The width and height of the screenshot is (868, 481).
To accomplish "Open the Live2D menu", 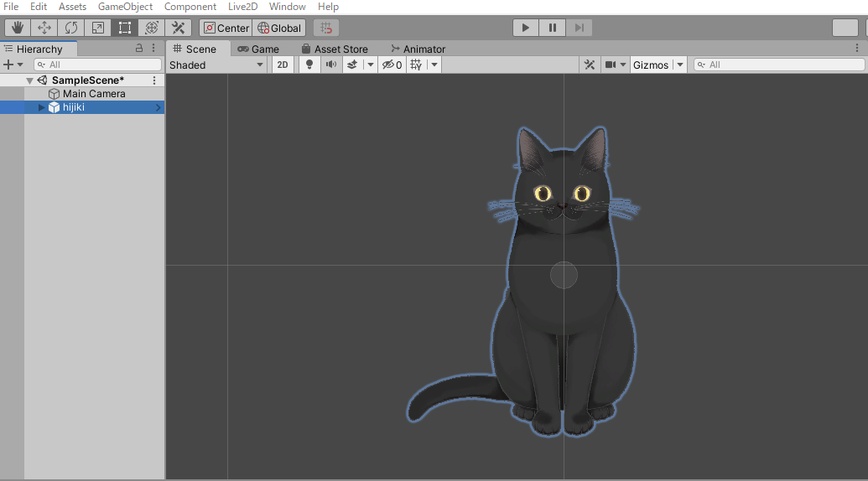I will coord(242,7).
